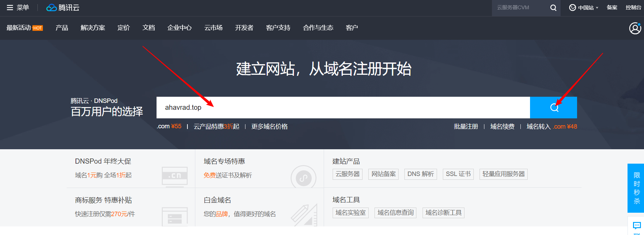
Task: Open the 企业中心 menu item
Action: click(x=180, y=28)
